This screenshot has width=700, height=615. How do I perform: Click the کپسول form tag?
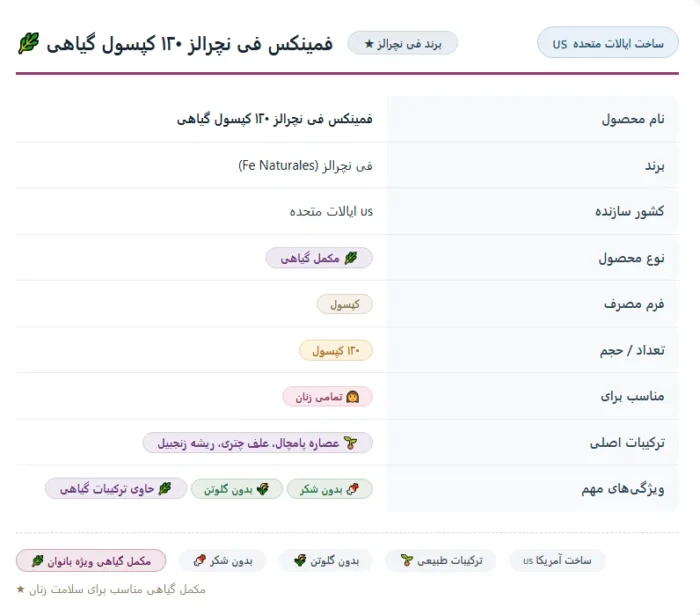[344, 304]
